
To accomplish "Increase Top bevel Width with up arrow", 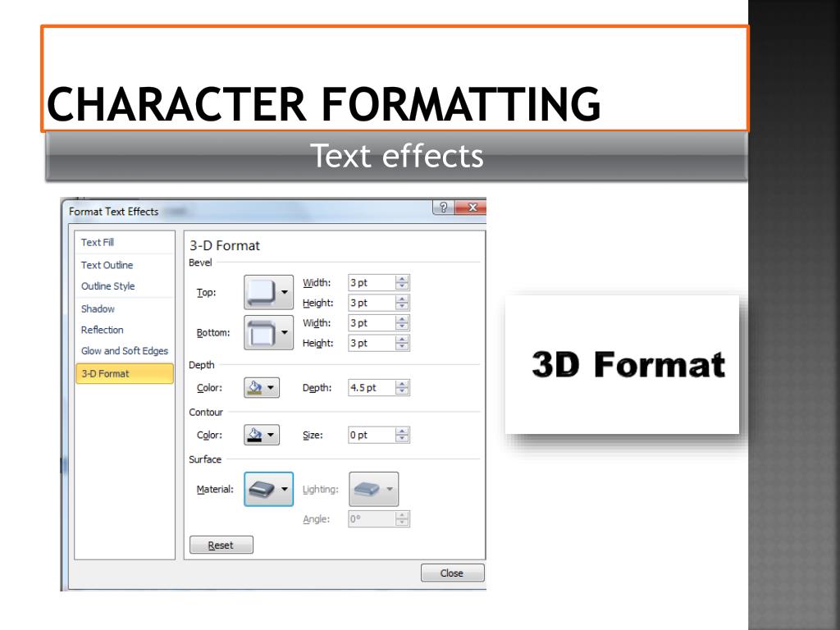I will [x=402, y=279].
